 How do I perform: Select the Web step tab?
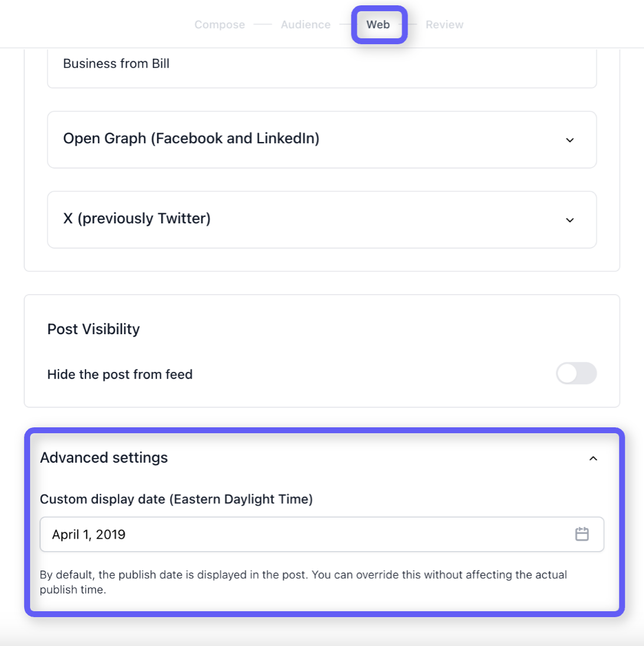tap(378, 25)
